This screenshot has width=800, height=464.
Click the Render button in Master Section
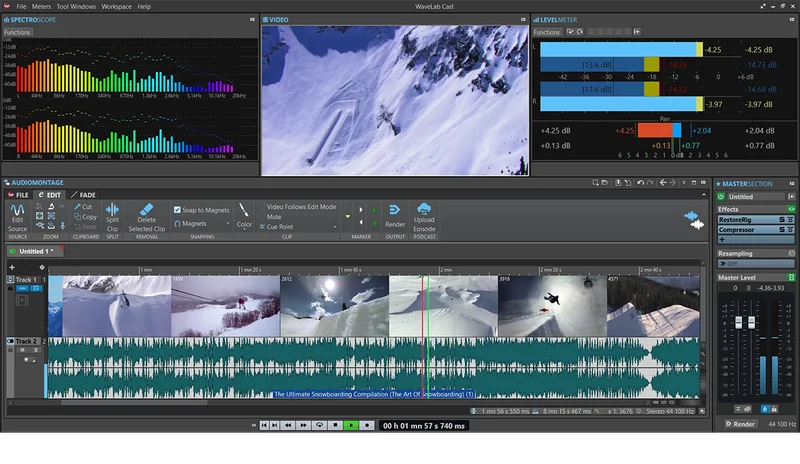[x=740, y=424]
